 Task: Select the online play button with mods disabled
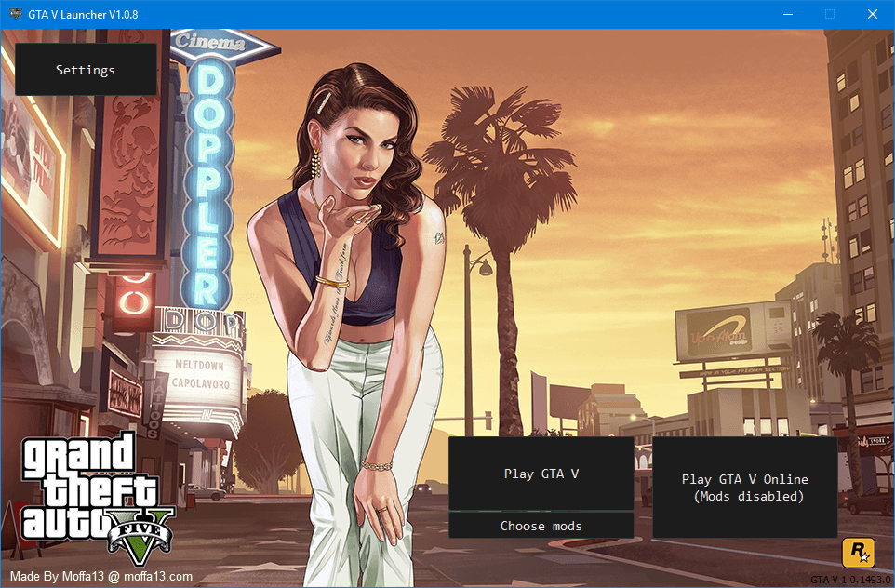[x=744, y=488]
